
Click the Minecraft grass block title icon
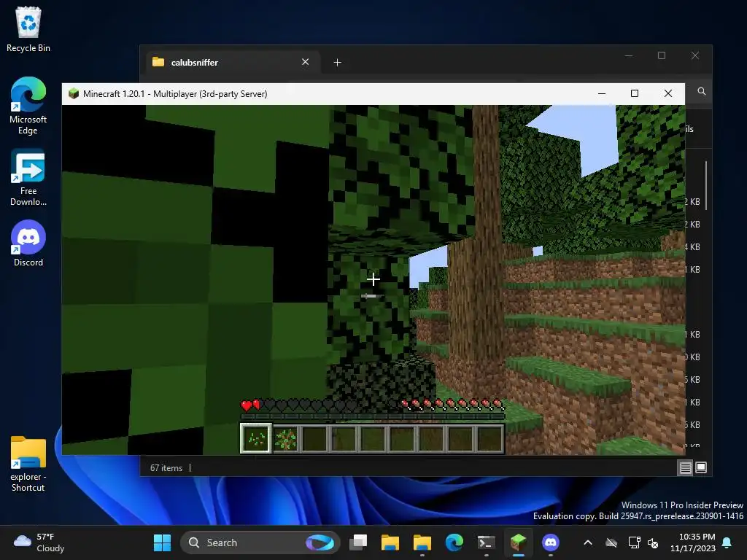[74, 94]
